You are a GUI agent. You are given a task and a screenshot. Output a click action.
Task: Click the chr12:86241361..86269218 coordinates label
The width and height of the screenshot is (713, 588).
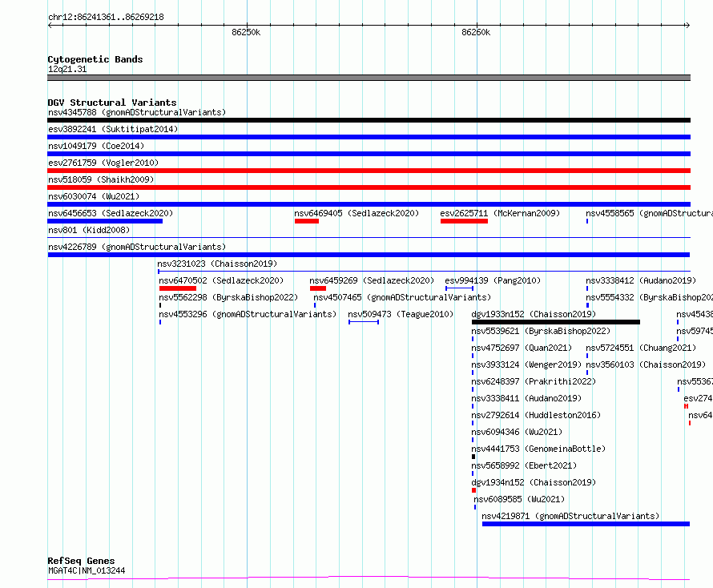106,17
